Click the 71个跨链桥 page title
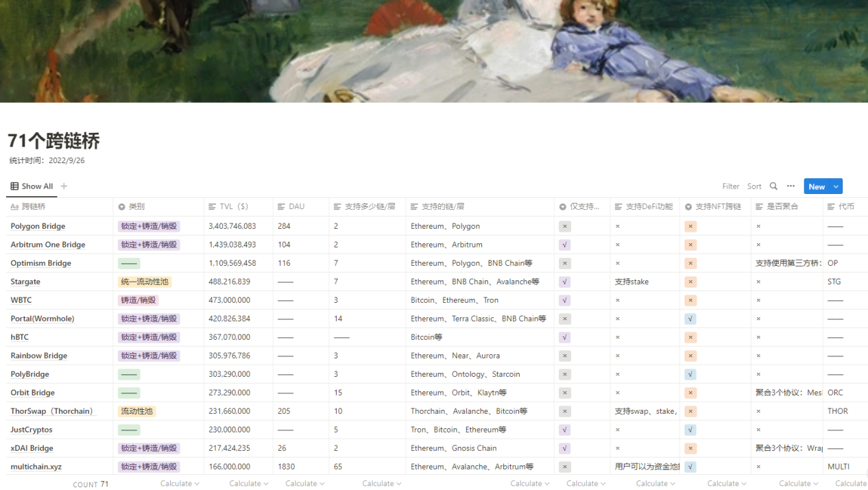 [x=53, y=141]
